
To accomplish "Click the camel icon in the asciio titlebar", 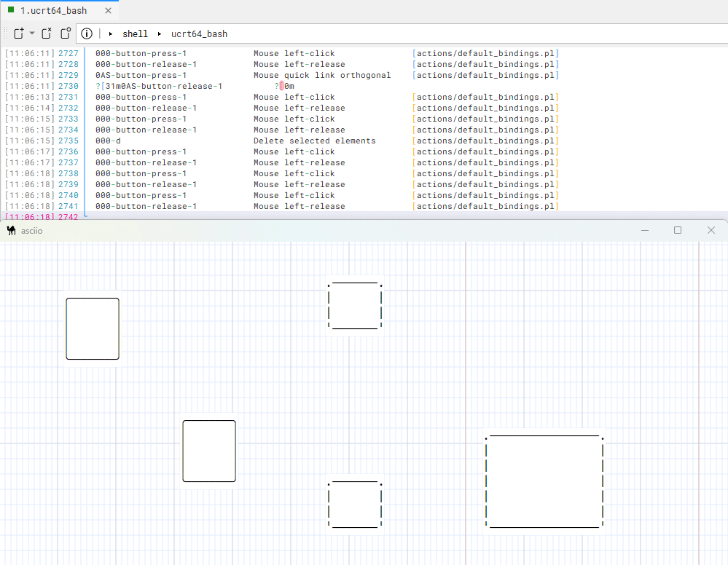I will click(10, 230).
